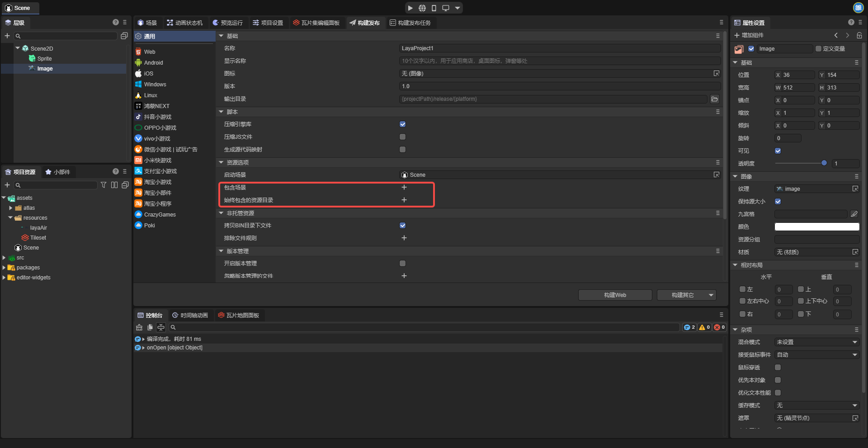This screenshot has width=868, height=448.
Task: Click the clear console icon
Action: [139, 327]
